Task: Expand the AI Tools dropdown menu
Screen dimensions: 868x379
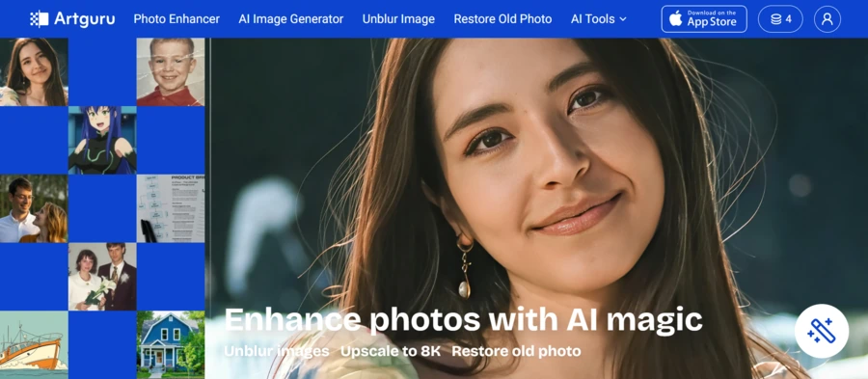Action: click(x=598, y=19)
